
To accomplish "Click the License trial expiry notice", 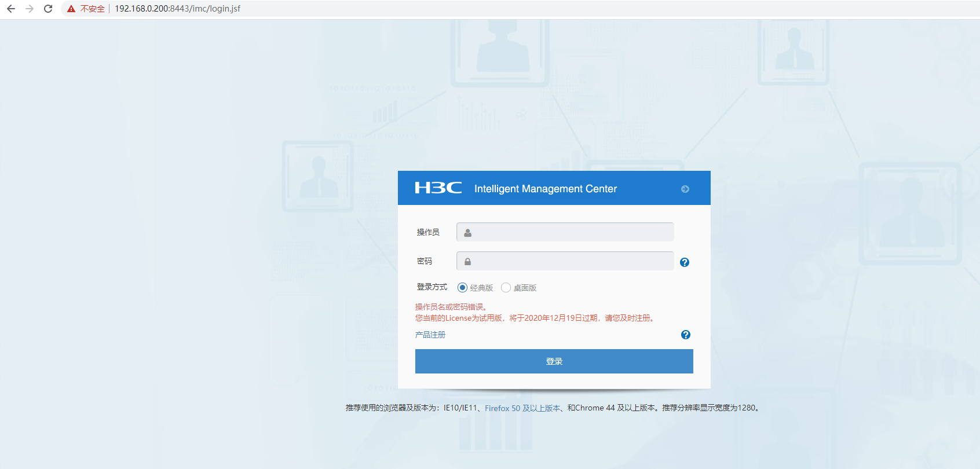I will pyautogui.click(x=535, y=318).
